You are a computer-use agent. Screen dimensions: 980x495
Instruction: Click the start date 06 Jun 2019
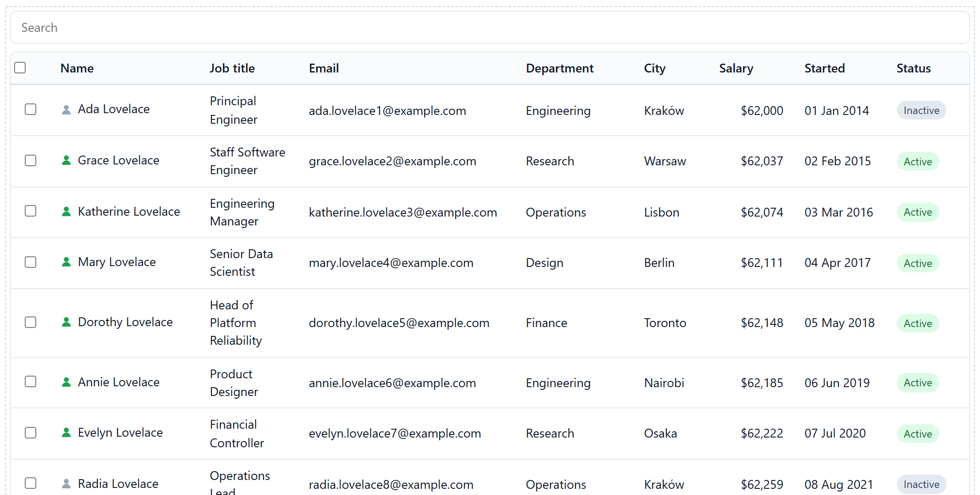(x=837, y=383)
